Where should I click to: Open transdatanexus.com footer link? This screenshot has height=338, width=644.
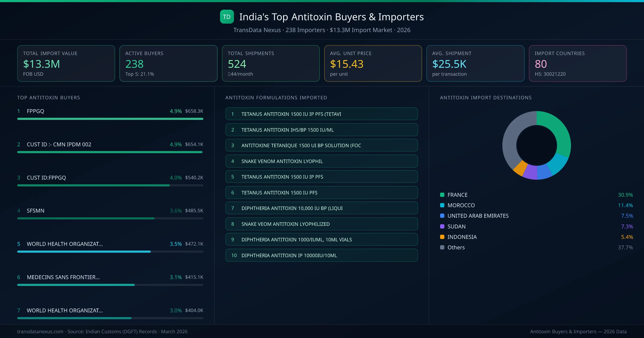pos(40,332)
